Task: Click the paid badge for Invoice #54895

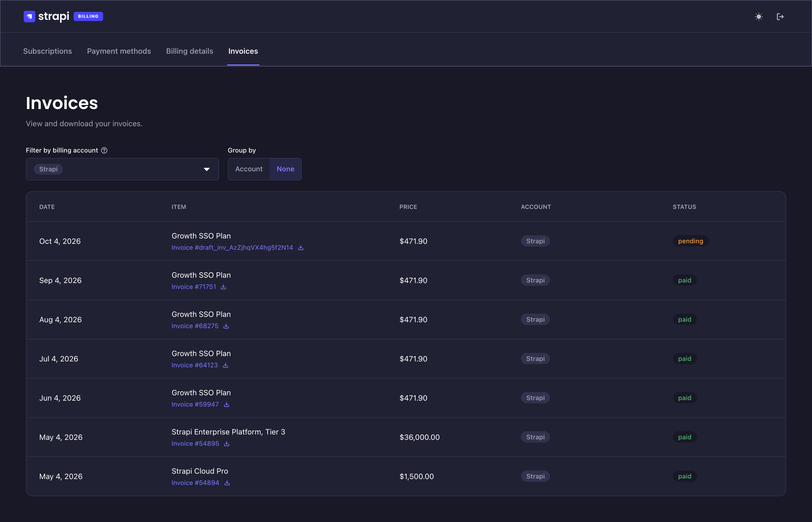Action: [x=684, y=437]
